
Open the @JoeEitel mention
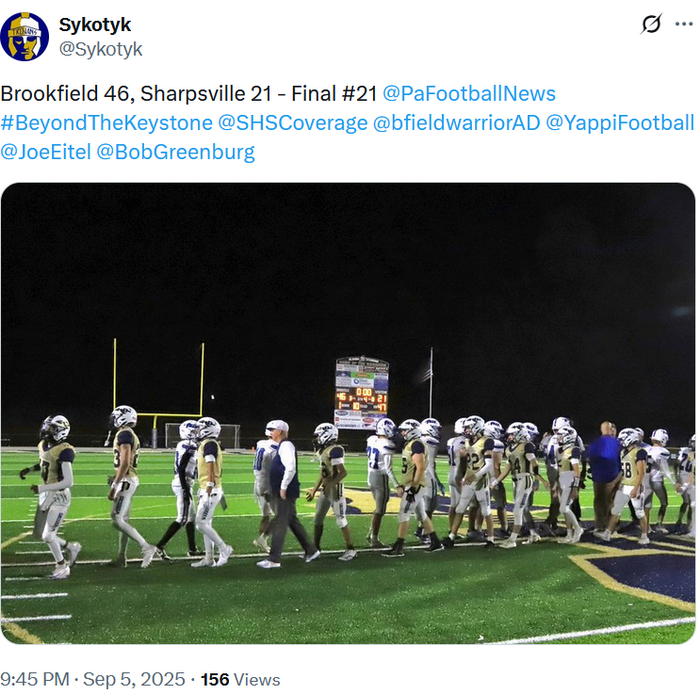click(x=46, y=152)
